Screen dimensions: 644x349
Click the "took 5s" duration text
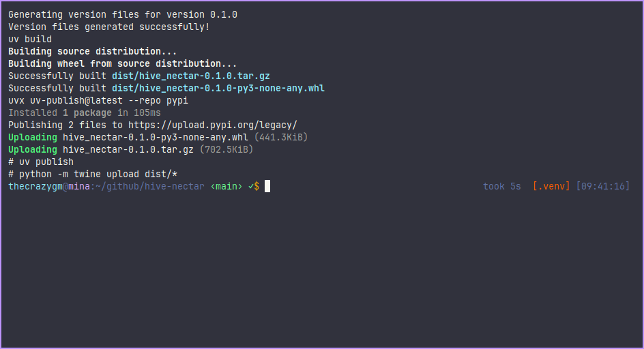[502, 186]
